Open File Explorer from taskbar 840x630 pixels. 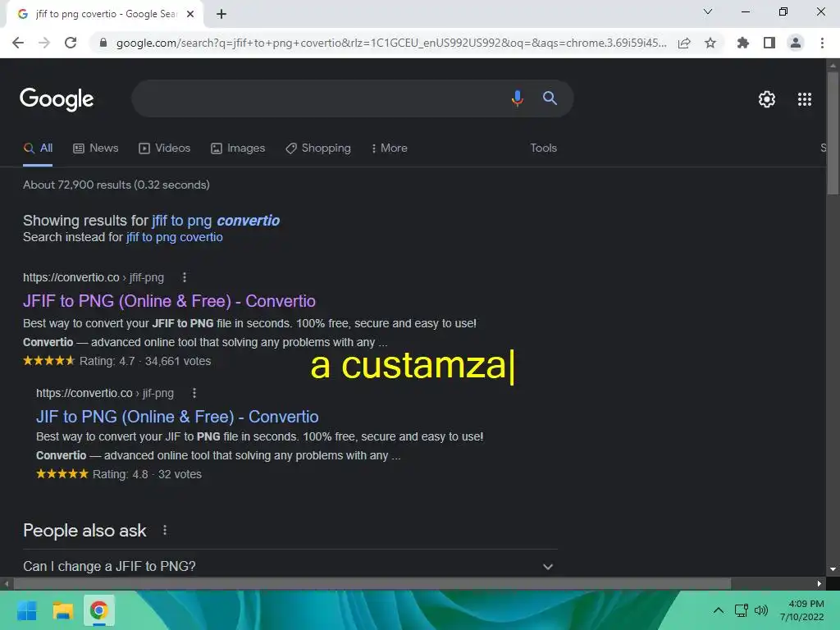(62, 610)
